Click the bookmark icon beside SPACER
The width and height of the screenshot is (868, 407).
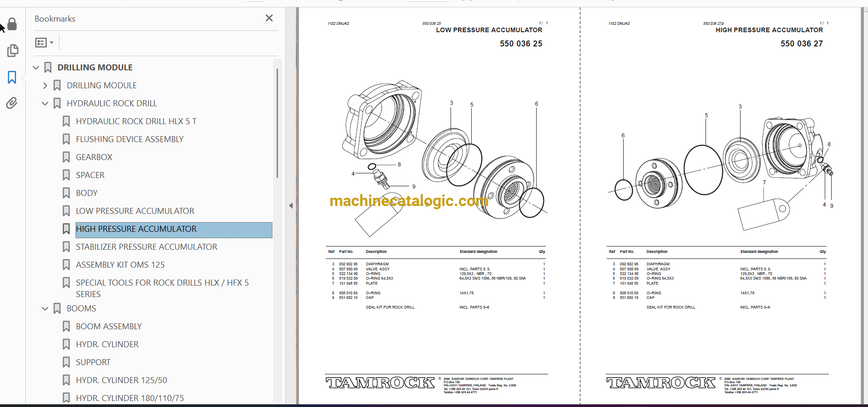66,175
